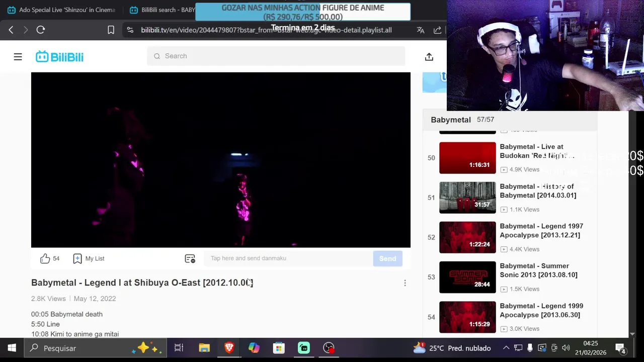Click the upload icon in the BiliBili header
This screenshot has height=362, width=644.
[x=429, y=57]
